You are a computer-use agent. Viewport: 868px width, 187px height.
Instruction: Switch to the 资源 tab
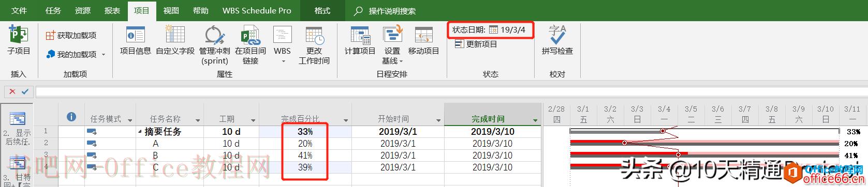click(x=82, y=10)
